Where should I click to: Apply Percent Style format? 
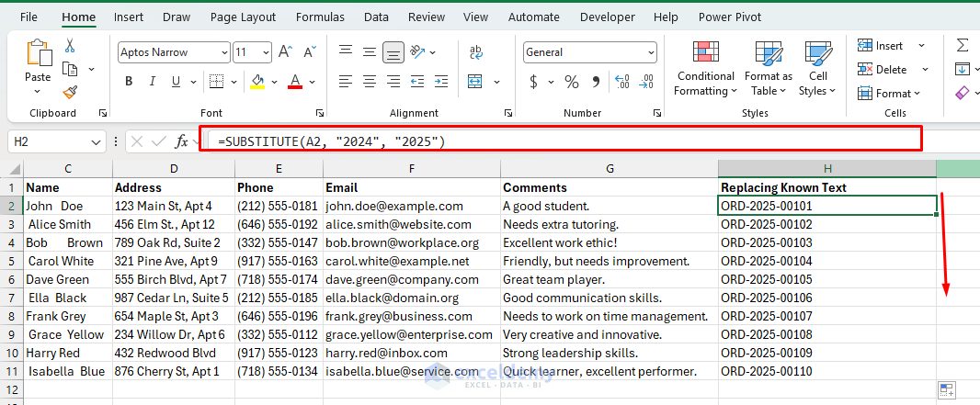coord(571,81)
